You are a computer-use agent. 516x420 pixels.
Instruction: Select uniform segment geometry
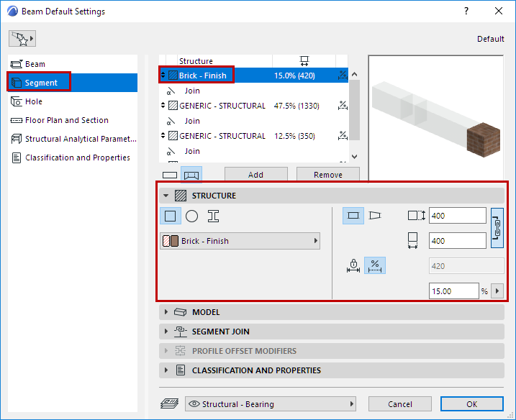353,216
